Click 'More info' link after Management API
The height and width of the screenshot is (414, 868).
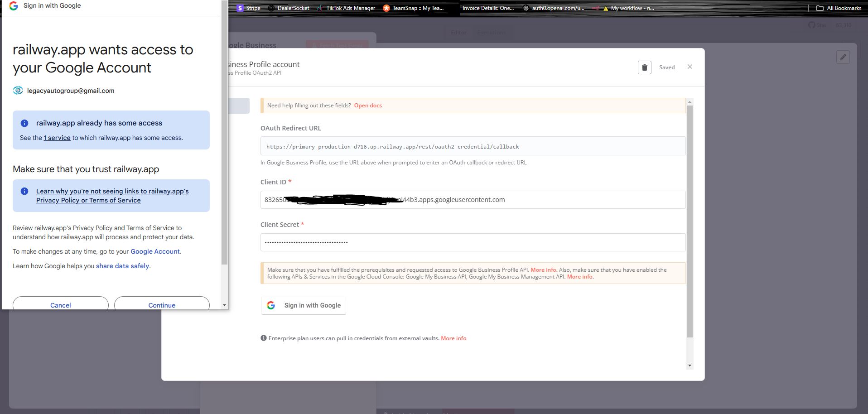click(x=580, y=277)
